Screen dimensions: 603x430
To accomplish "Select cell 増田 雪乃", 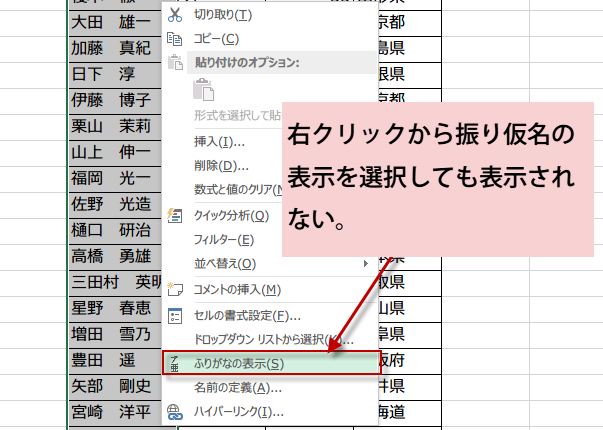I will tap(115, 335).
